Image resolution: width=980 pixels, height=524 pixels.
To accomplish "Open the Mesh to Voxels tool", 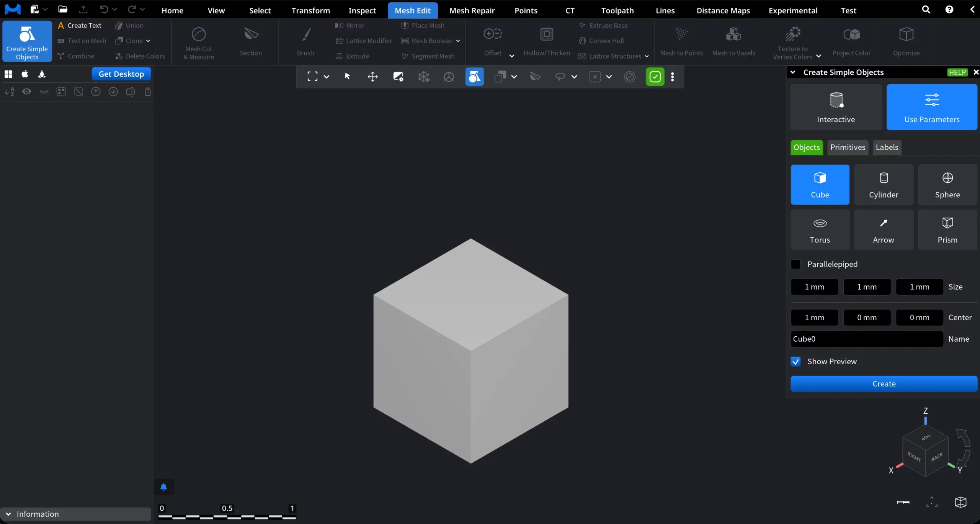I will (x=734, y=42).
